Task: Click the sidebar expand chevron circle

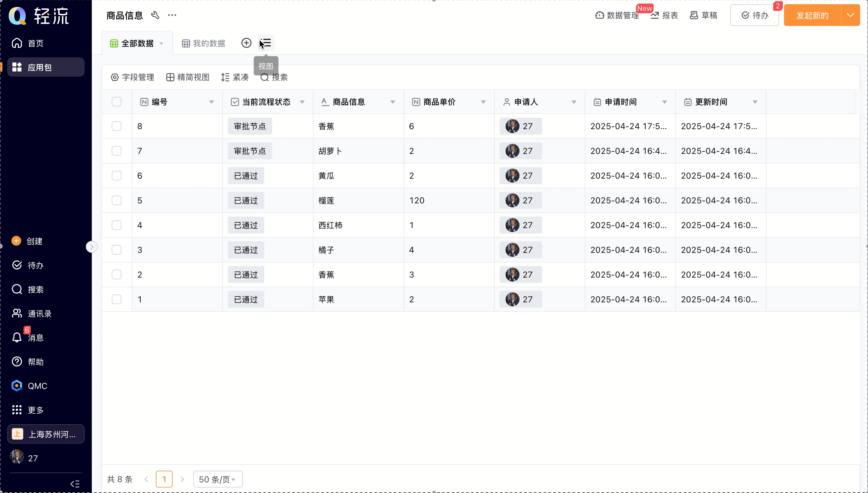Action: click(92, 247)
